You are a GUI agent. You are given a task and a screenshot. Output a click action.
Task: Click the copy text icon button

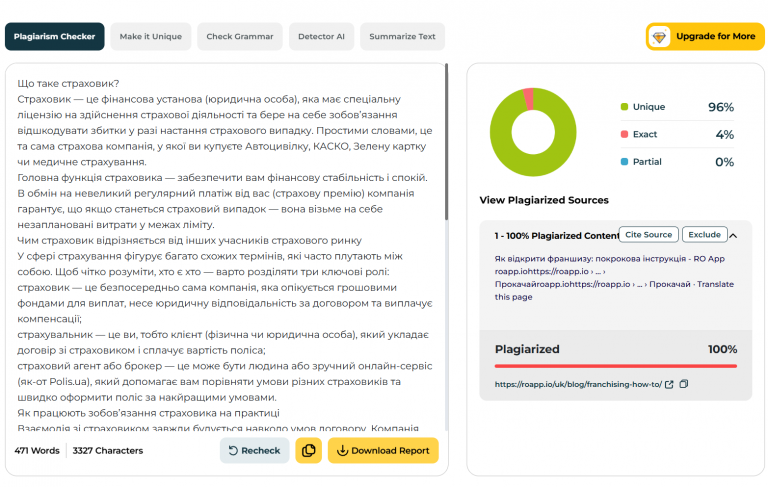[x=309, y=450]
